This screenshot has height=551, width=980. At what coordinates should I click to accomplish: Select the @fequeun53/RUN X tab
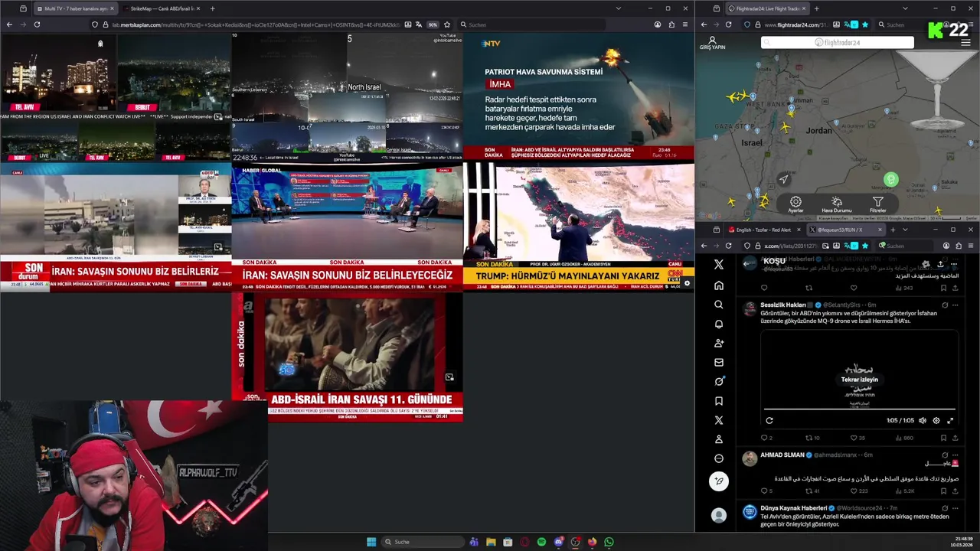(x=844, y=230)
